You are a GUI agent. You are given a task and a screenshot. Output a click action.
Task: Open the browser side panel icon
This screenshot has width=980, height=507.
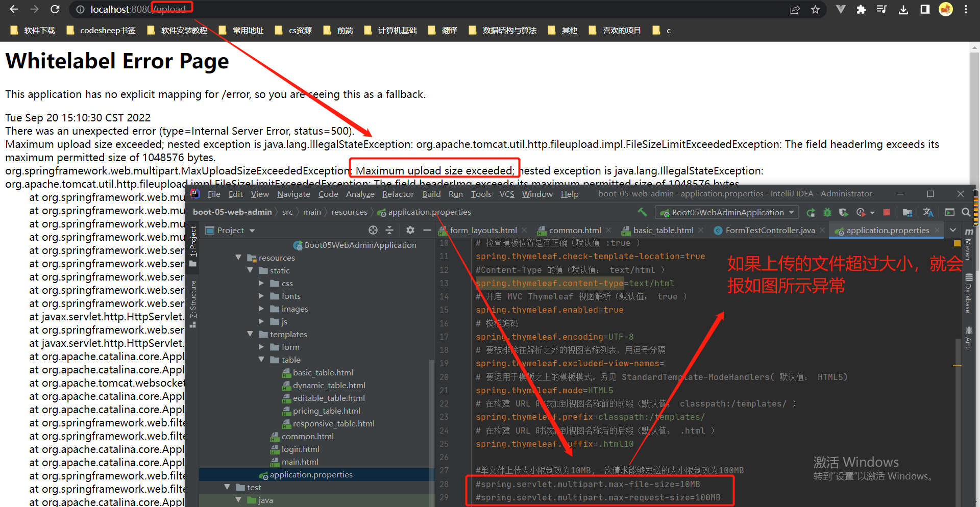924,9
